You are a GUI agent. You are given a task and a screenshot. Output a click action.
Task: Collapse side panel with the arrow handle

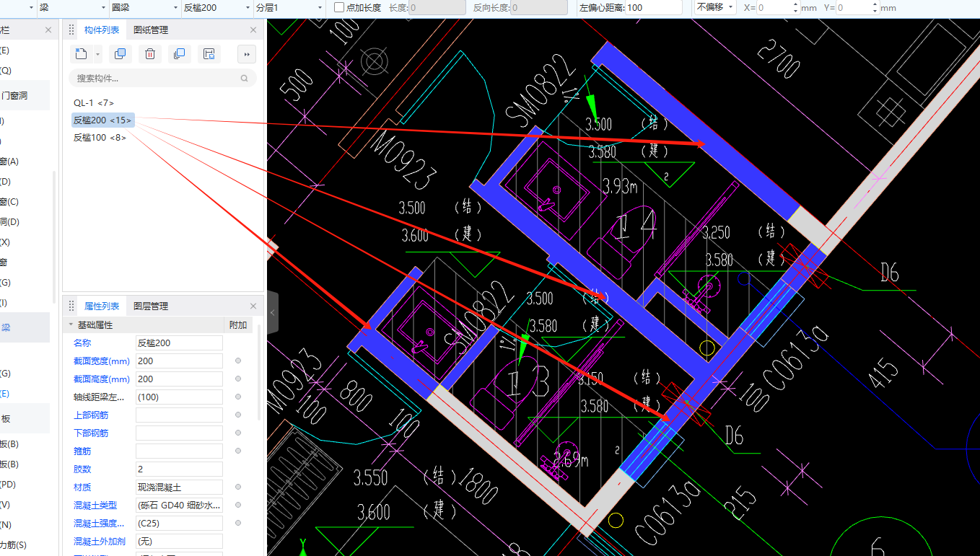(273, 312)
